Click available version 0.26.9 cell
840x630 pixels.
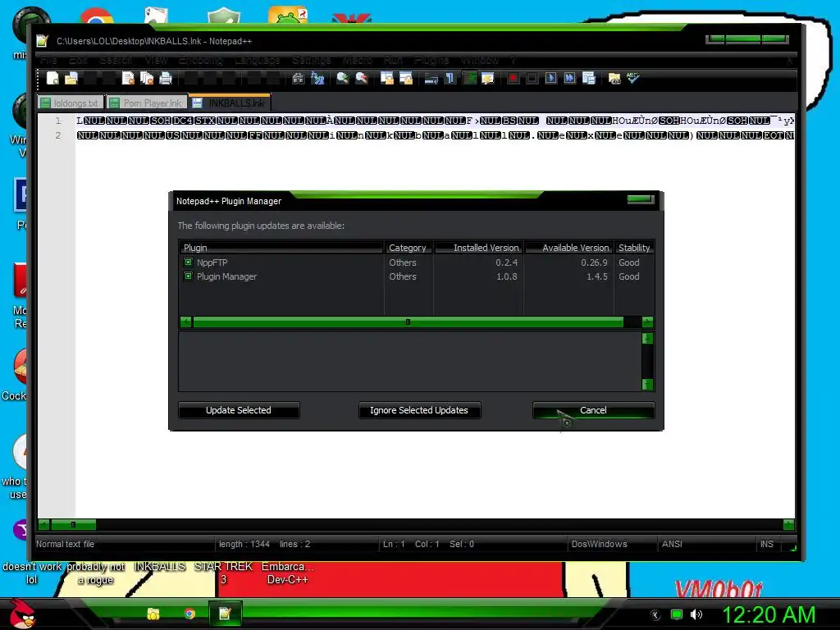pos(594,262)
